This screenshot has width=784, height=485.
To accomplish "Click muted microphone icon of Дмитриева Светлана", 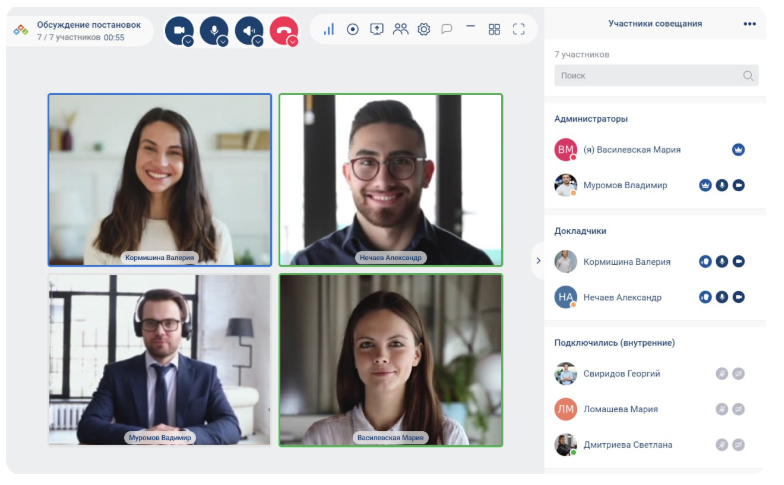I will coord(722,445).
